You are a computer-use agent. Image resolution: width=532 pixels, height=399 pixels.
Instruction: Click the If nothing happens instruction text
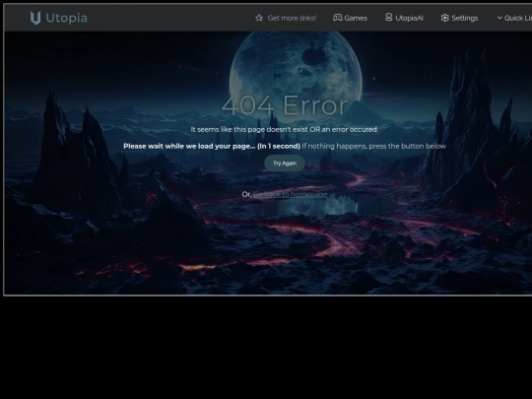[374, 146]
